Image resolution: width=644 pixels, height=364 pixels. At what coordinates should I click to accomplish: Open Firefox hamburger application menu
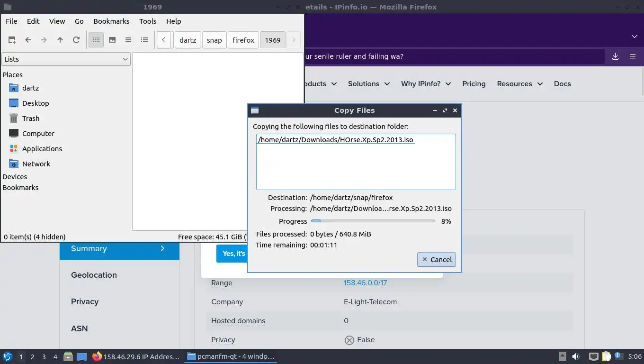click(x=632, y=56)
